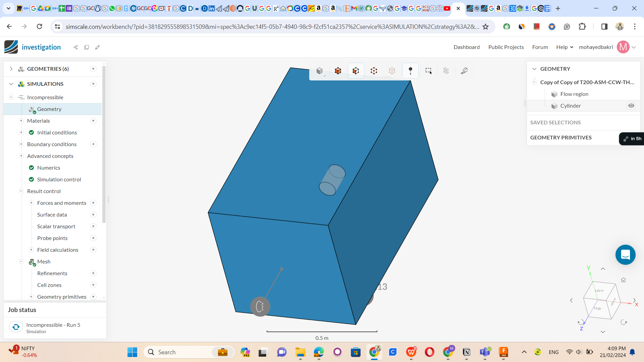Open the Forum link
644x362 pixels.
tap(540, 47)
